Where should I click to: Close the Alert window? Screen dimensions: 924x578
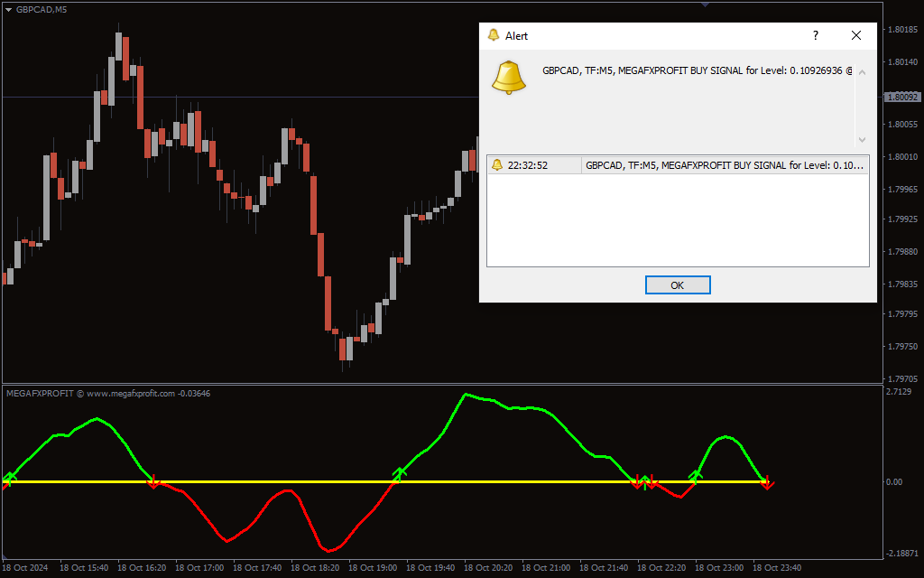click(x=855, y=35)
